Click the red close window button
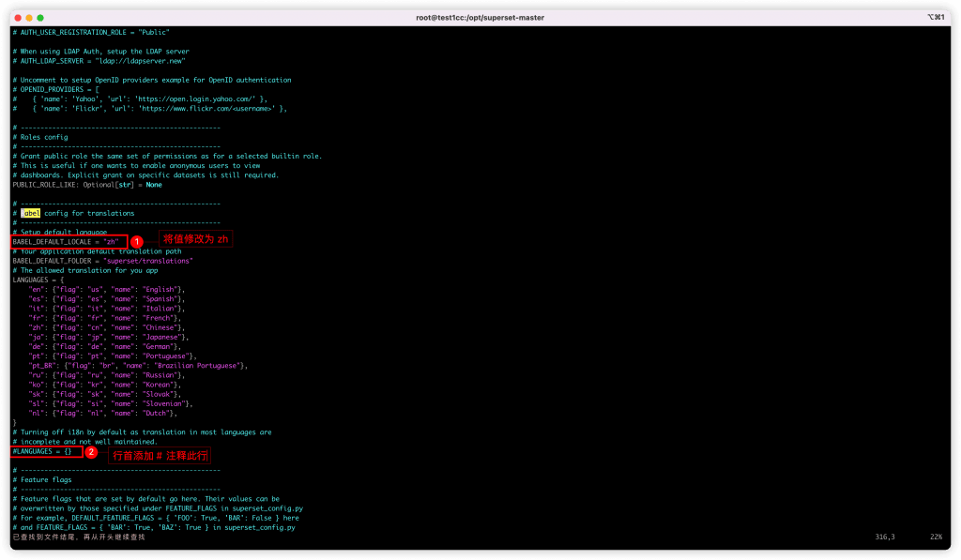The height and width of the screenshot is (560, 961). tap(18, 18)
